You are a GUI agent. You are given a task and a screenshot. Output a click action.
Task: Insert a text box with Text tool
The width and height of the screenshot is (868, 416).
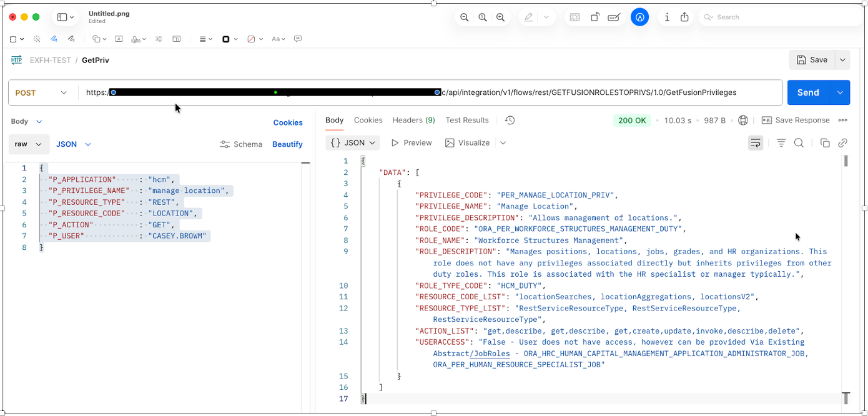(x=119, y=39)
